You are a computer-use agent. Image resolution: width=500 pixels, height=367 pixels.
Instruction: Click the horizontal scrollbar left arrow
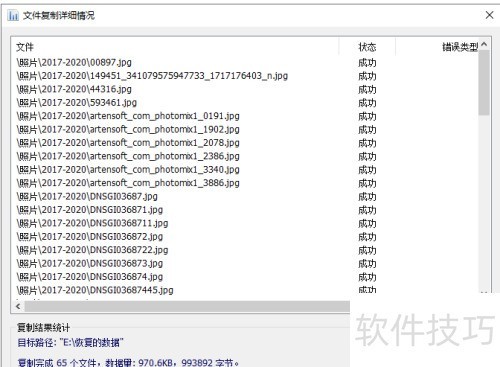click(x=18, y=306)
